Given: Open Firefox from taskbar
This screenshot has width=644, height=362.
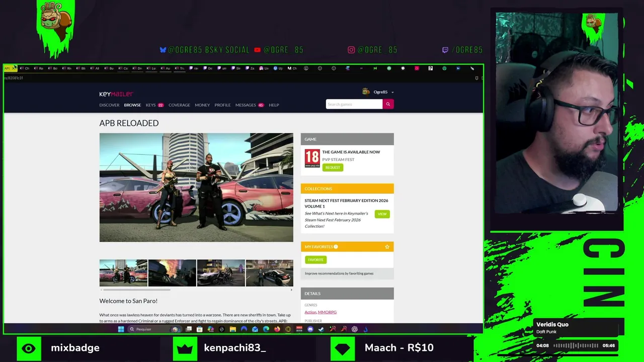Looking at the screenshot, I should tap(277, 329).
